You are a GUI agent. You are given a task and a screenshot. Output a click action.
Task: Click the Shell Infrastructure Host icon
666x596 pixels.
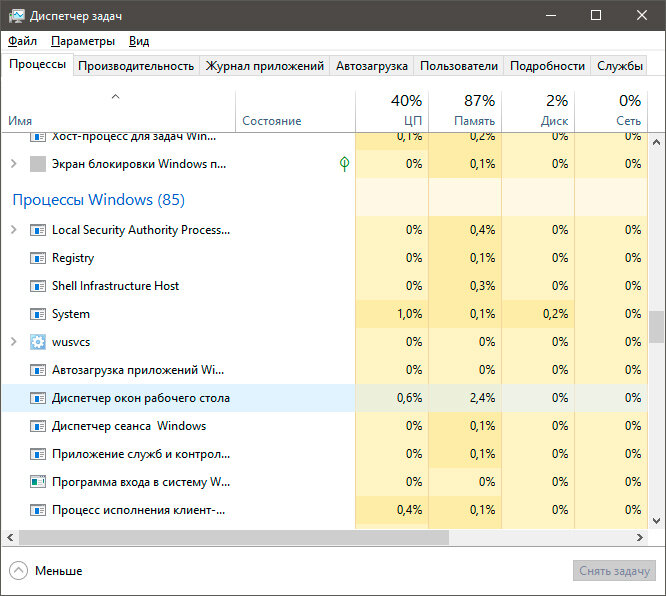[38, 286]
